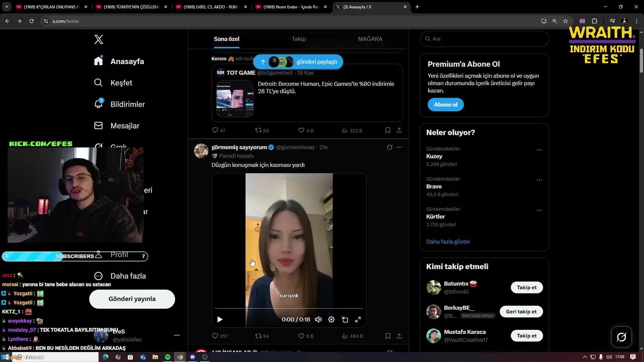Switch to MAĞARA tab
Image resolution: width=644 pixels, height=362 pixels.
point(370,39)
